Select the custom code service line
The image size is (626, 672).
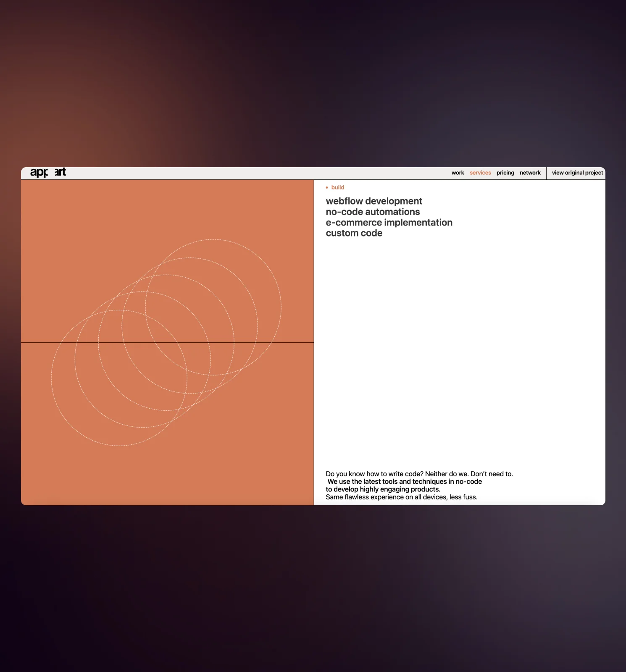point(354,234)
